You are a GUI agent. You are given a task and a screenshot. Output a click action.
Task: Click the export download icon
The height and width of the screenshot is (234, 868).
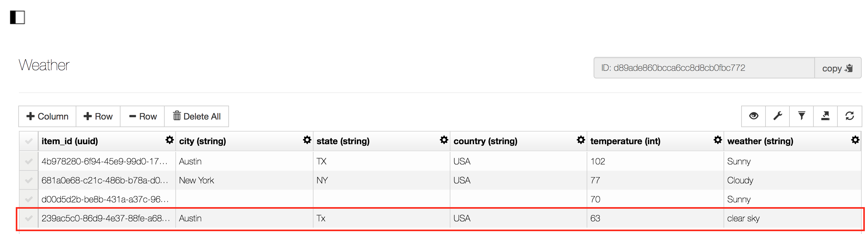[x=825, y=116]
